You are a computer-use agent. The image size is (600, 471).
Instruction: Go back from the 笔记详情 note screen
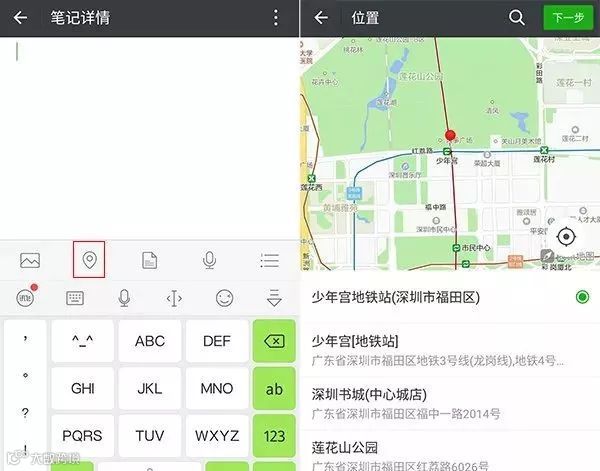pos(20,18)
